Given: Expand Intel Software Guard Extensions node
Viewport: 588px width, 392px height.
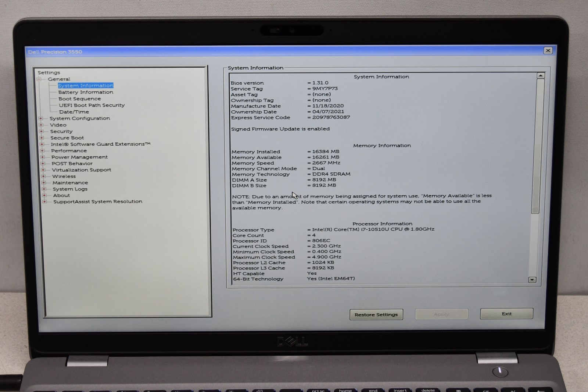Looking at the screenshot, I should pyautogui.click(x=42, y=144).
